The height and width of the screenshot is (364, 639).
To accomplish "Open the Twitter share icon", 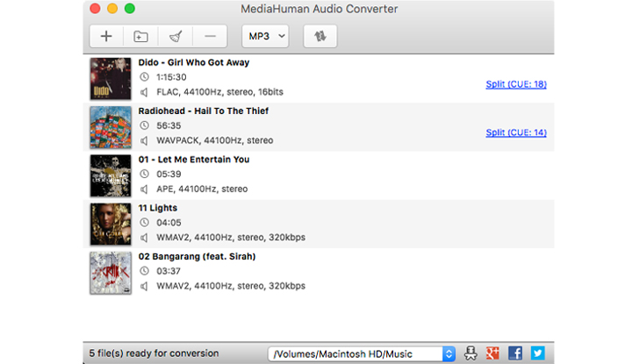I will pos(537,353).
